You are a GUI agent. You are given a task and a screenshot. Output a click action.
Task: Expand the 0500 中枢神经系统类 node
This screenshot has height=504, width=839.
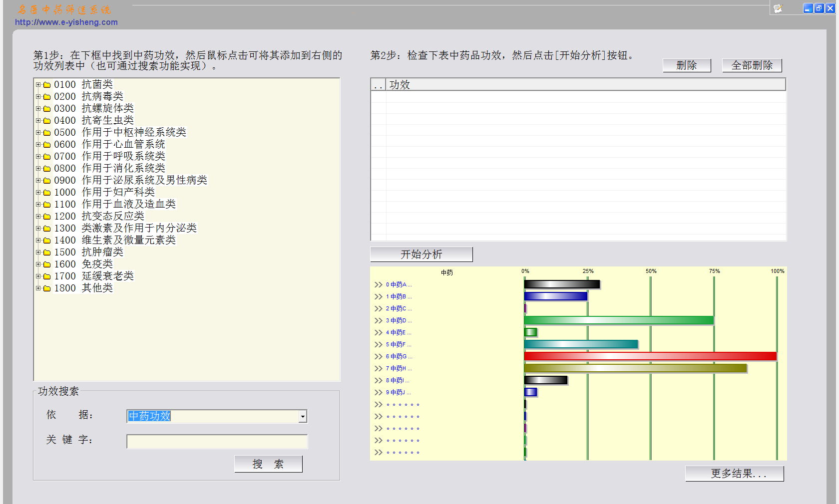[38, 133]
